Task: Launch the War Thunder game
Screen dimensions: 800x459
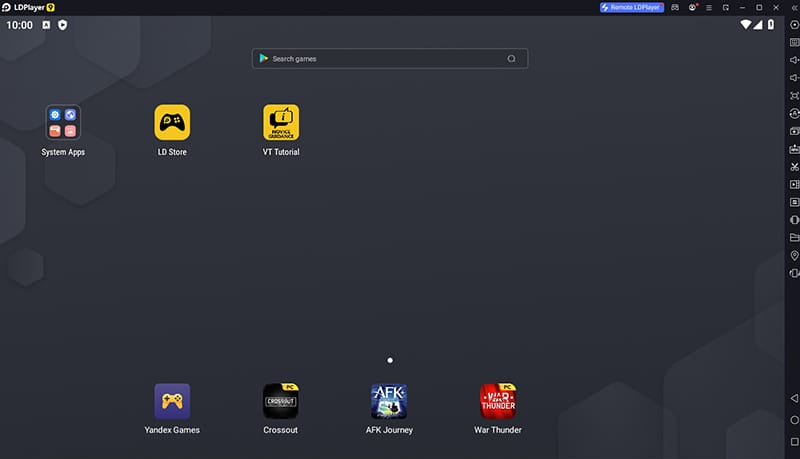Action: 498,401
